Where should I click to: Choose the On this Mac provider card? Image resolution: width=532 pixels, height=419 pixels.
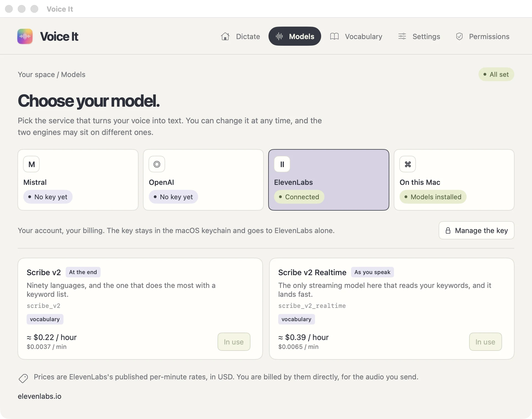[454, 180]
